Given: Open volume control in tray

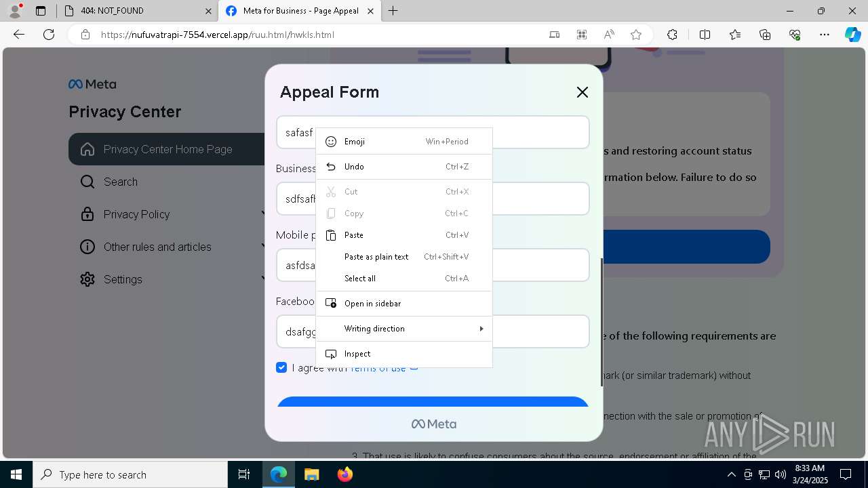Looking at the screenshot, I should tap(780, 474).
